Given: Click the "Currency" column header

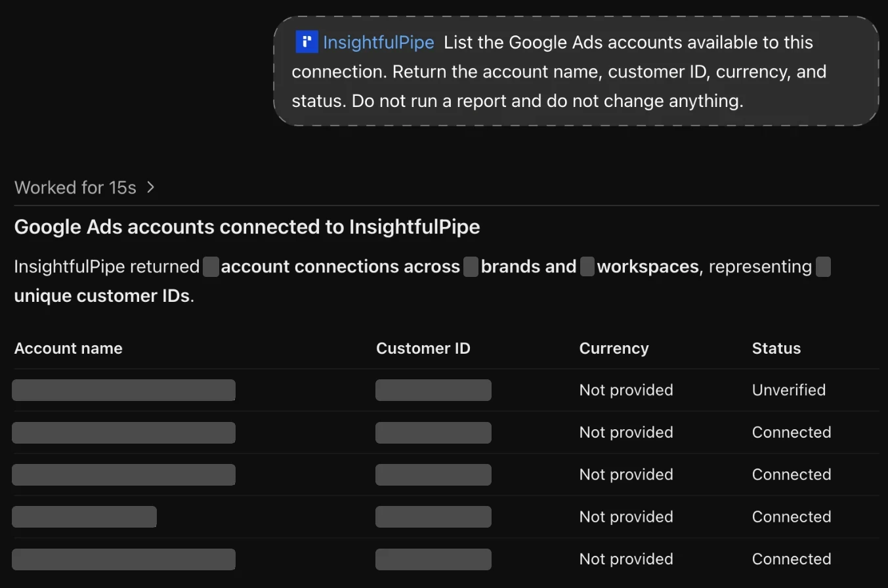Looking at the screenshot, I should (x=614, y=348).
